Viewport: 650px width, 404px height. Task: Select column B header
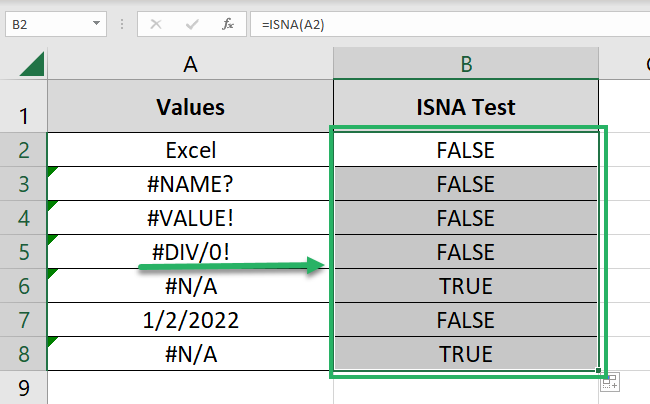(x=465, y=65)
